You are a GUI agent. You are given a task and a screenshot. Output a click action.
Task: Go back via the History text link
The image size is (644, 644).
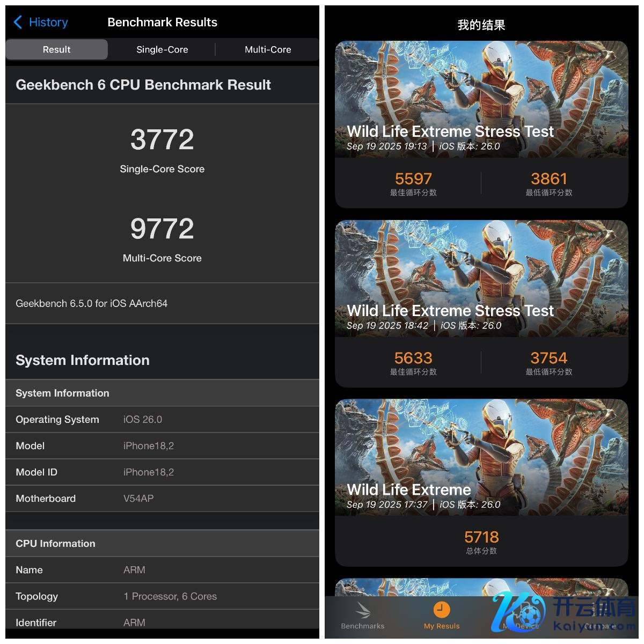(48, 22)
